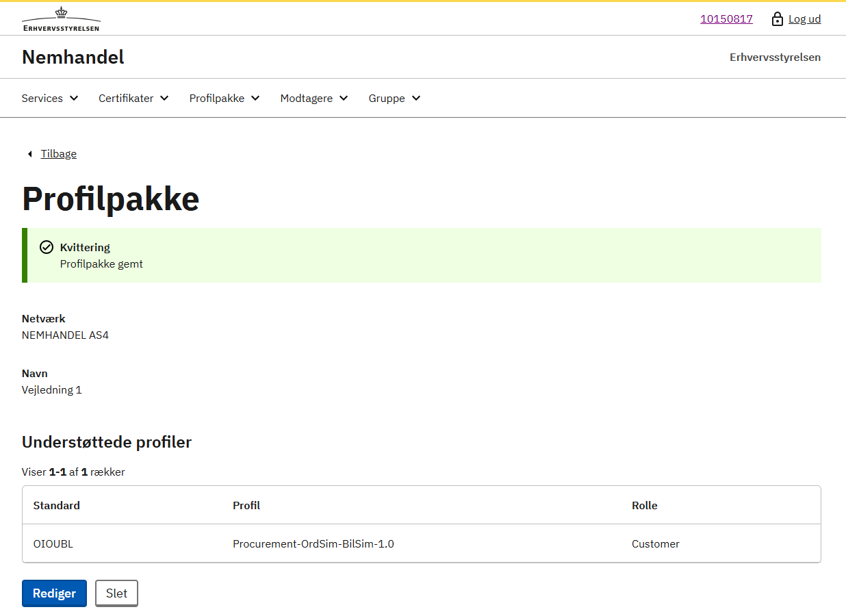Click the Profilpakke page heading
Image resolution: width=846 pixels, height=616 pixels.
(x=111, y=198)
